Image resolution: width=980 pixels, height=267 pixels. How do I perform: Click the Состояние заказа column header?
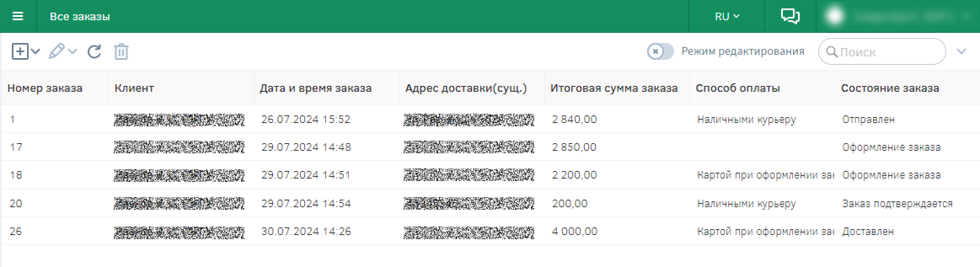pyautogui.click(x=890, y=88)
